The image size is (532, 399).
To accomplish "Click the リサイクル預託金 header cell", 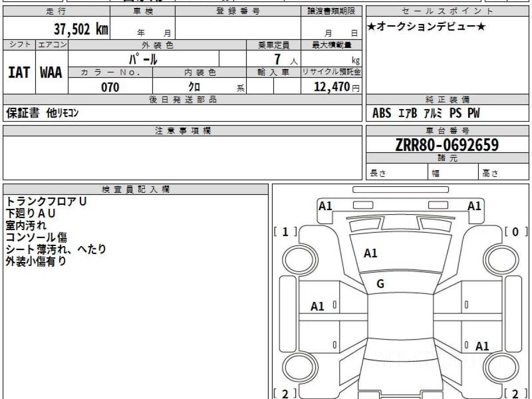I will point(332,73).
